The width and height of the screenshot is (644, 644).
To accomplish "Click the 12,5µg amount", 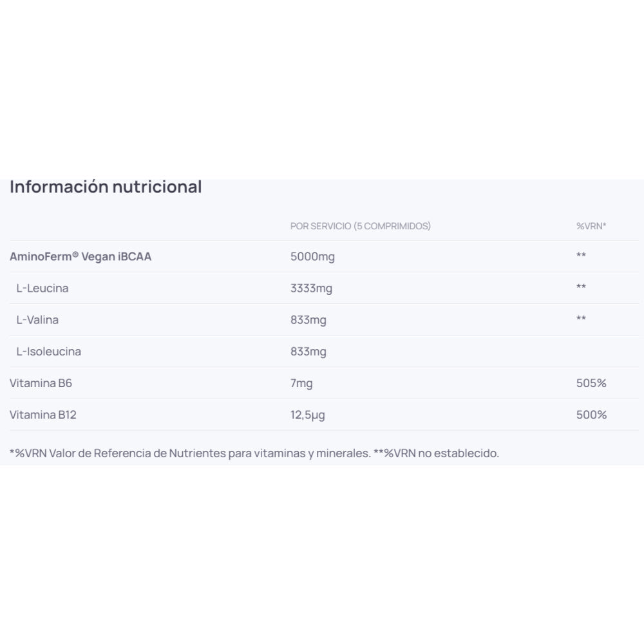I will [x=307, y=415].
